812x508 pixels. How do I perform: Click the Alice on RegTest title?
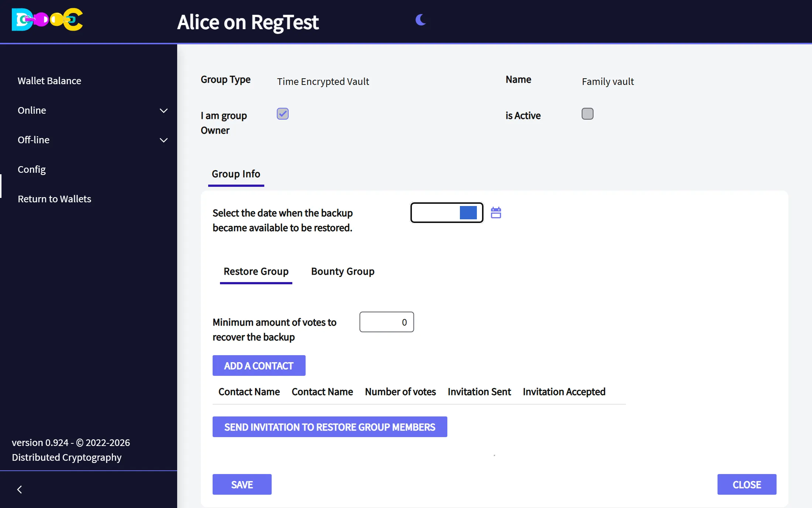tap(248, 22)
